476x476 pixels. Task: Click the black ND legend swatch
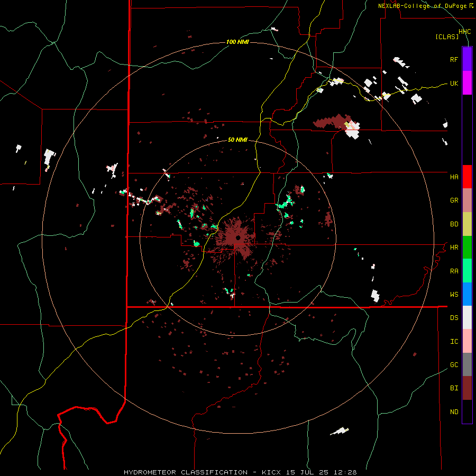(x=467, y=411)
